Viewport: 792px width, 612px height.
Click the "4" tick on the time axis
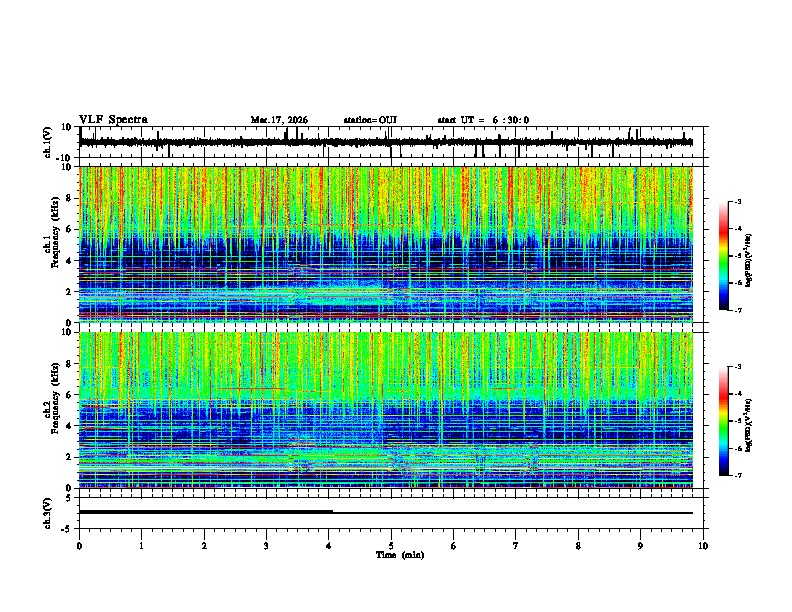click(x=329, y=546)
